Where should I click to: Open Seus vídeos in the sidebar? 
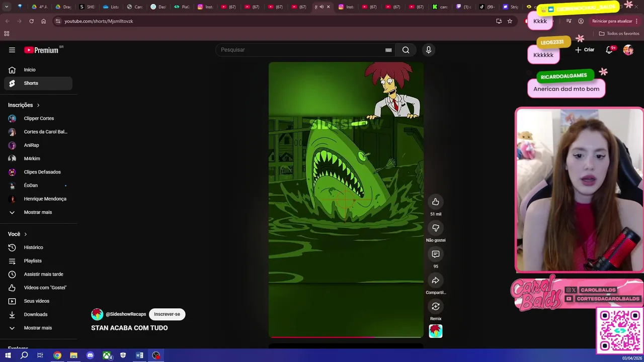[x=38, y=301]
